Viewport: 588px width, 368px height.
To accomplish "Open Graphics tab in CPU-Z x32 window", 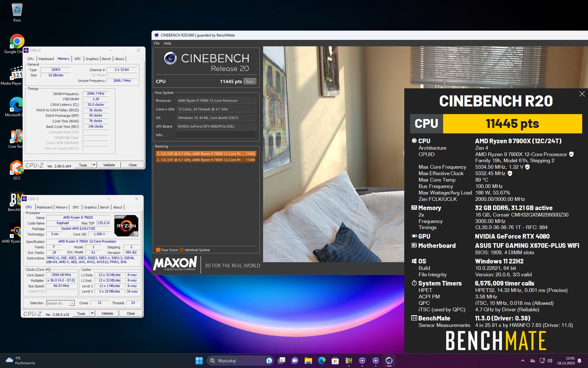I will [90, 207].
